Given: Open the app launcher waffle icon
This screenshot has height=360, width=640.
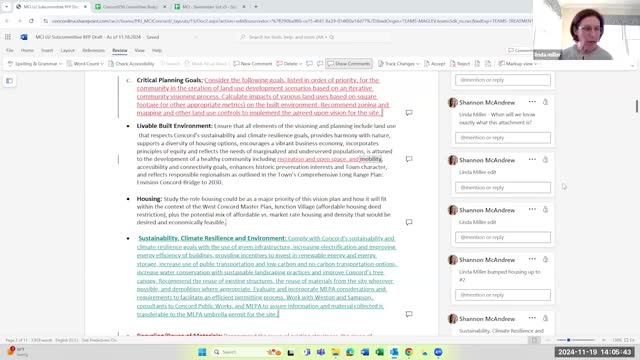Looking at the screenshot, I should tap(8, 37).
